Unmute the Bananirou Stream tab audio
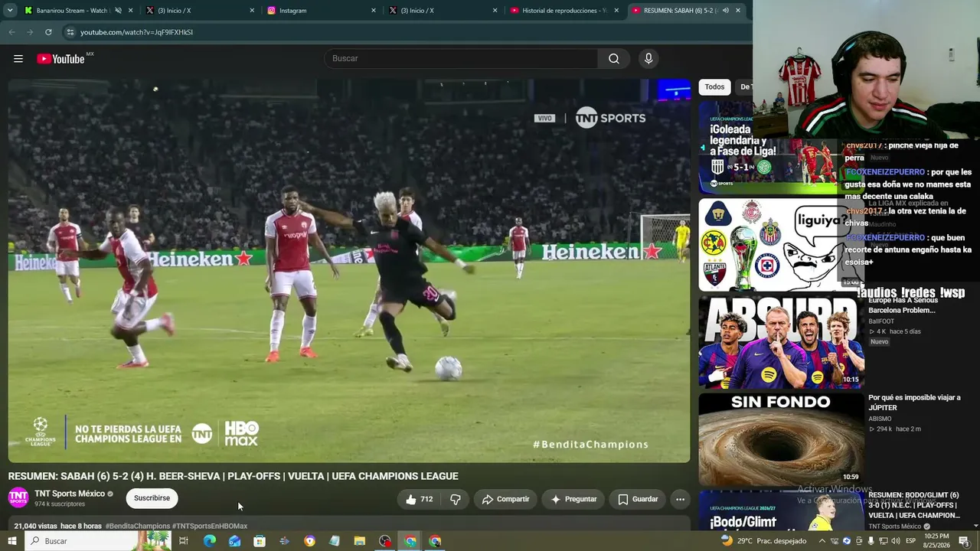980x551 pixels. pyautogui.click(x=119, y=11)
